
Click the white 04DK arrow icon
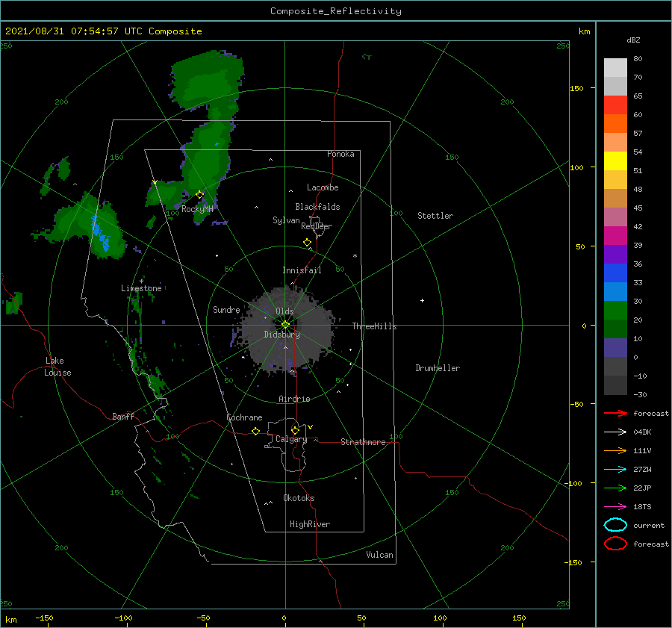(x=615, y=432)
